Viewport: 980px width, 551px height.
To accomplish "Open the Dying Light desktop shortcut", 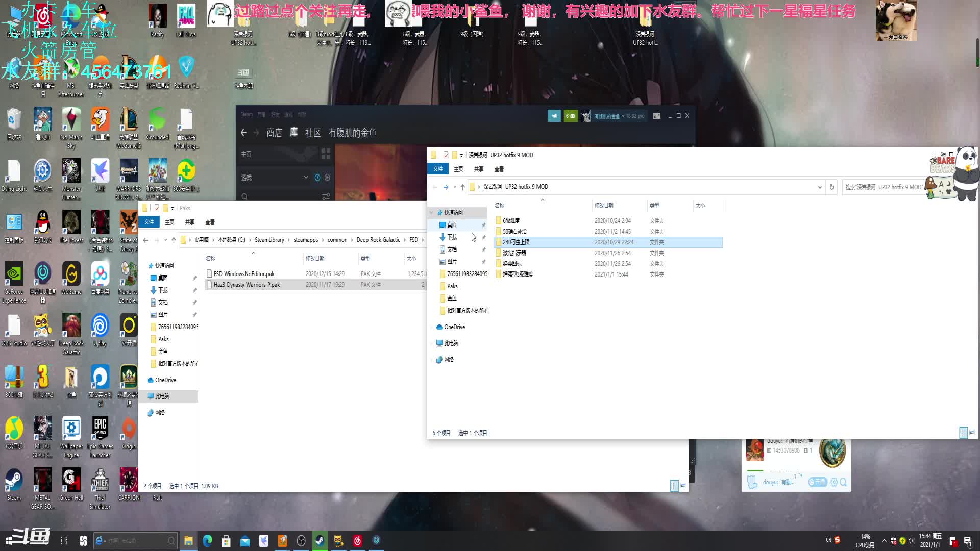I will tap(14, 175).
